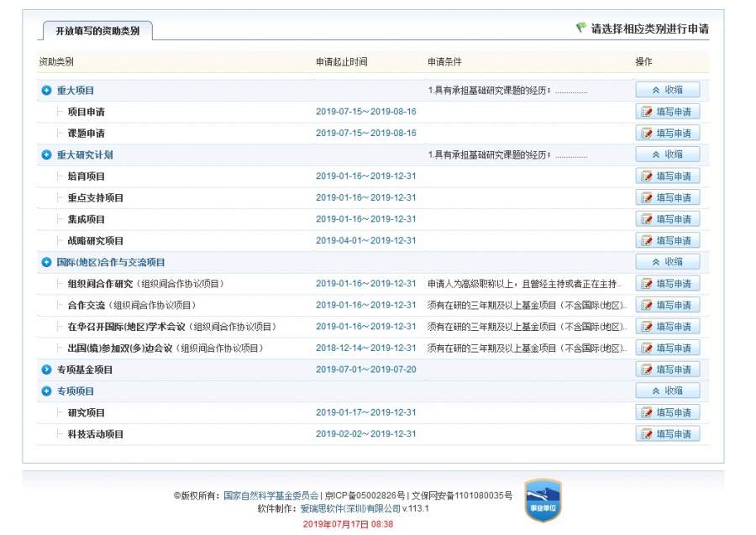Click the 事业单位 shield badge in footer
Image resolution: width=756 pixels, height=535 pixels.
coord(543,501)
